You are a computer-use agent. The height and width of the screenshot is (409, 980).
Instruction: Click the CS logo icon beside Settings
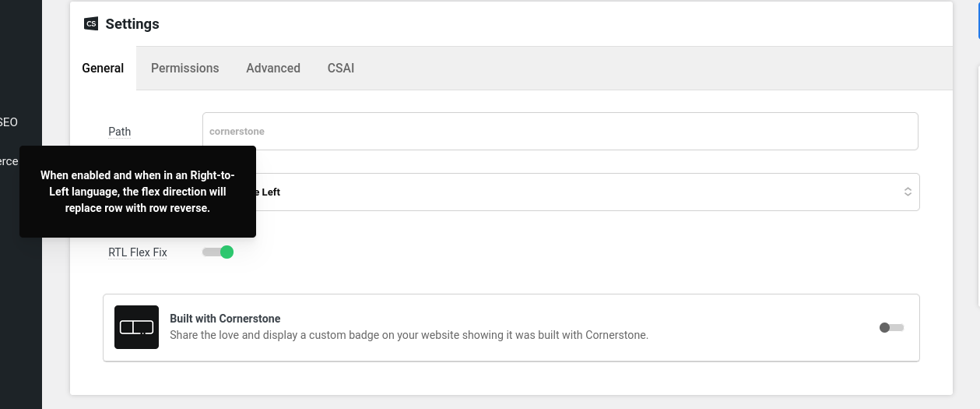[91, 24]
